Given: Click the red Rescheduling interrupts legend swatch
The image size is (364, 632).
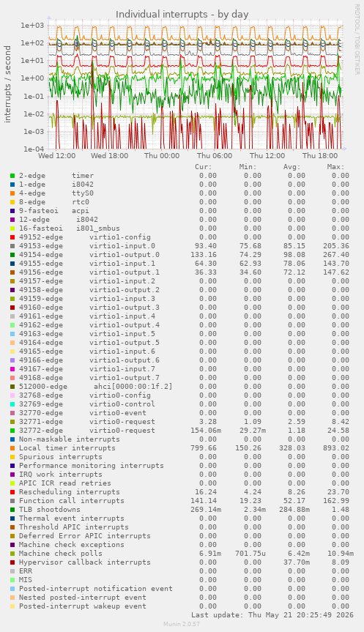Looking at the screenshot, I should [x=12, y=492].
